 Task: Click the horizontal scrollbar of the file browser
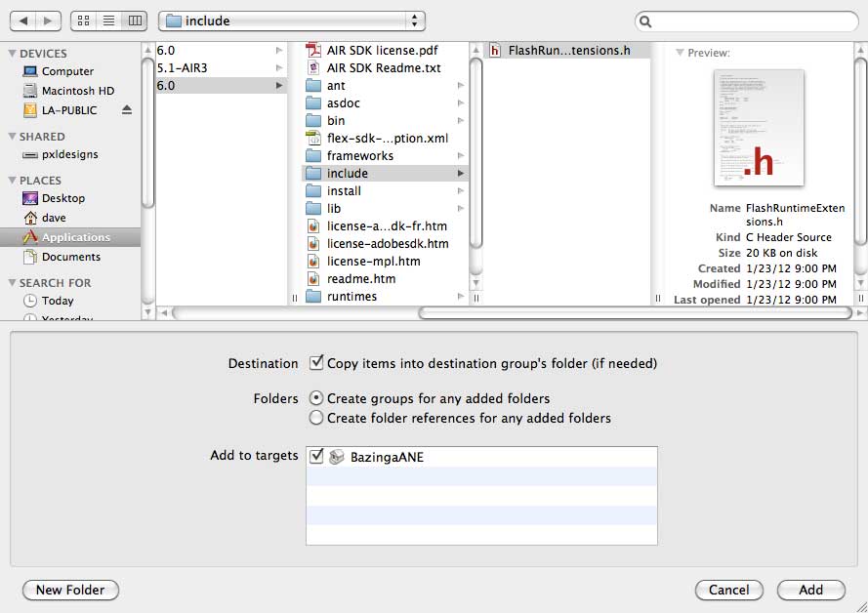635,313
